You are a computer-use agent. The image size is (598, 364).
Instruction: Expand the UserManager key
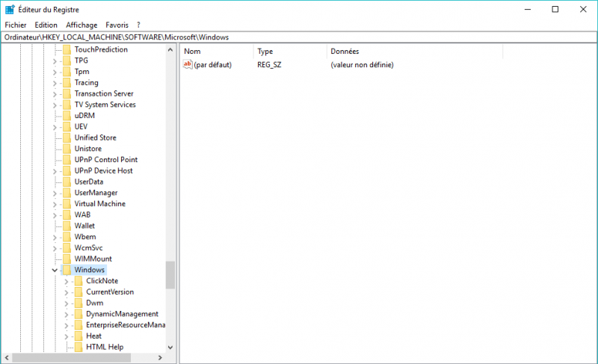click(x=55, y=194)
